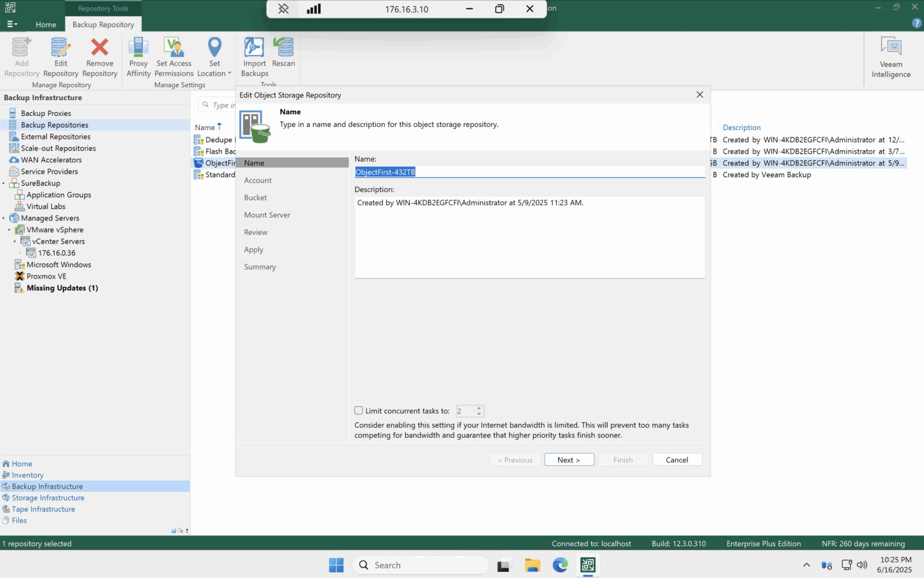Go to Mount Server wizard step
This screenshot has width=924, height=578.
(267, 215)
